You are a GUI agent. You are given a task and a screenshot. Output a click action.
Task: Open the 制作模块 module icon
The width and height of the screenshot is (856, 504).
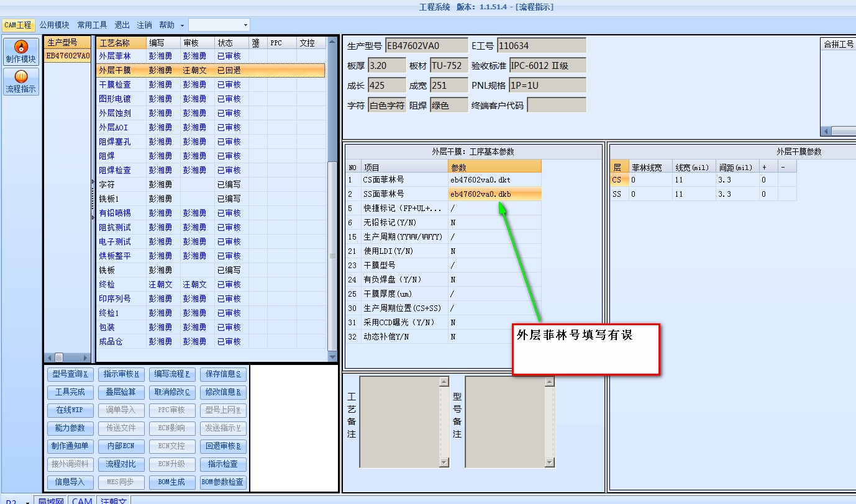tap(21, 52)
